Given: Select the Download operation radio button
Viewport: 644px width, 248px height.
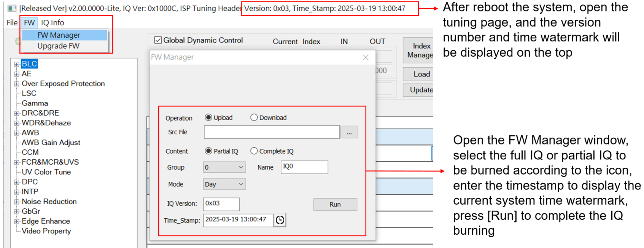Looking at the screenshot, I should 254,118.
